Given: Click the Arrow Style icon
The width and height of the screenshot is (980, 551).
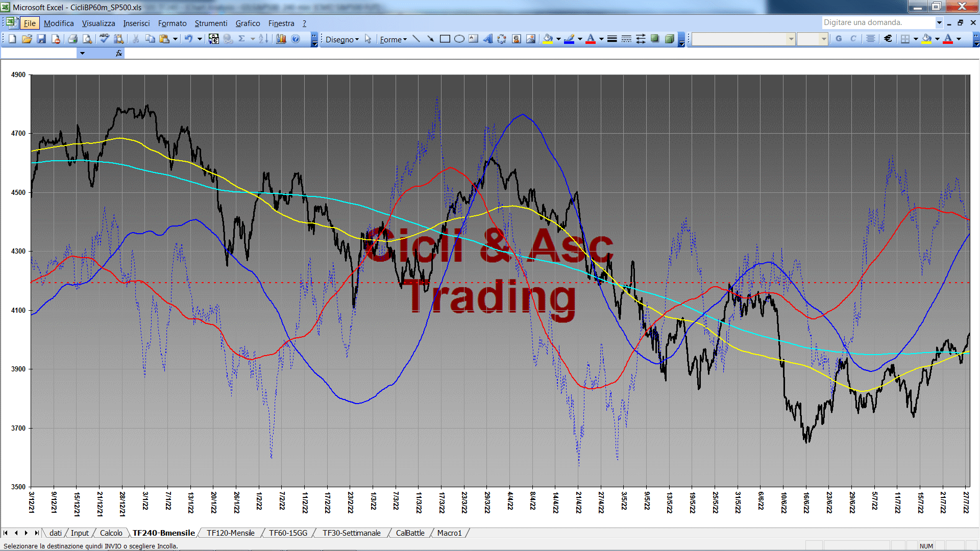Looking at the screenshot, I should [x=641, y=39].
